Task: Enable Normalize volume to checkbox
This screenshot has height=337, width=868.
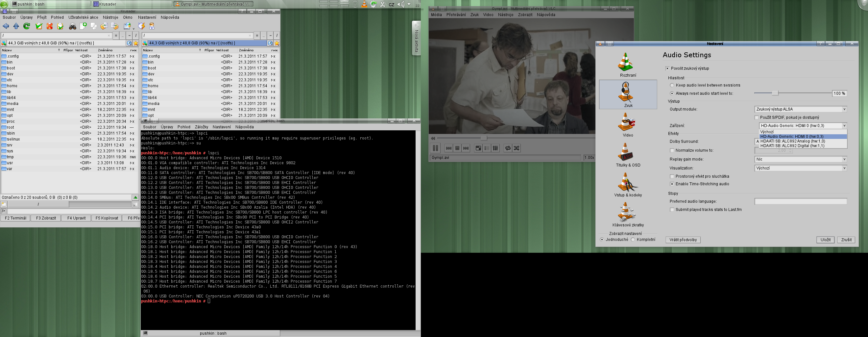Action: (x=672, y=150)
